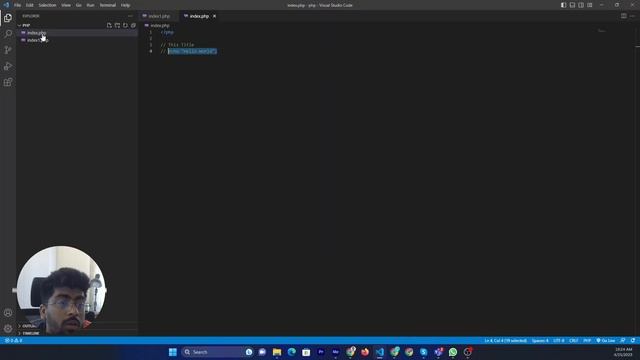Toggle the Panel layout icon
The height and width of the screenshot is (360, 640).
coord(572,5)
